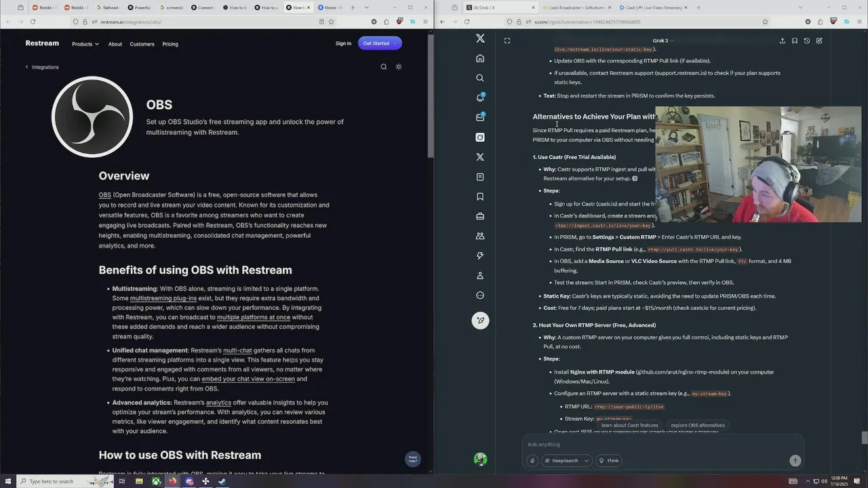Viewport: 868px width, 488px height.
Task: Click the restream.io address bar
Action: pyautogui.click(x=203, y=22)
